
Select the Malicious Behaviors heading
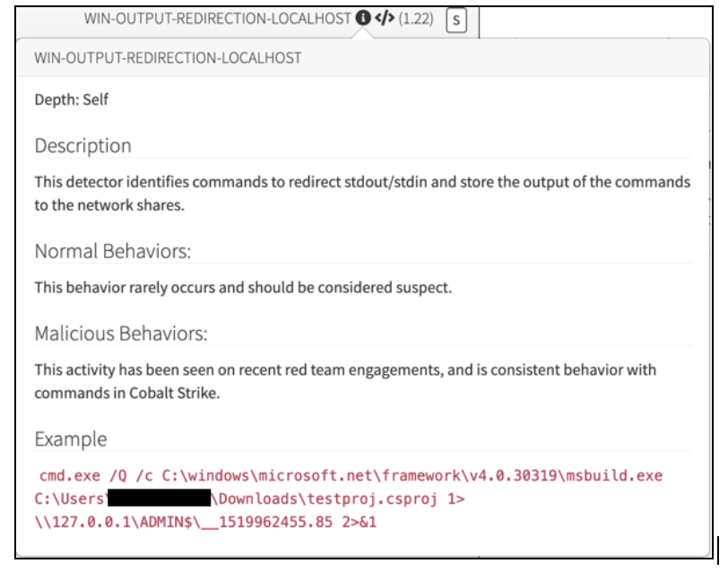pos(121,334)
